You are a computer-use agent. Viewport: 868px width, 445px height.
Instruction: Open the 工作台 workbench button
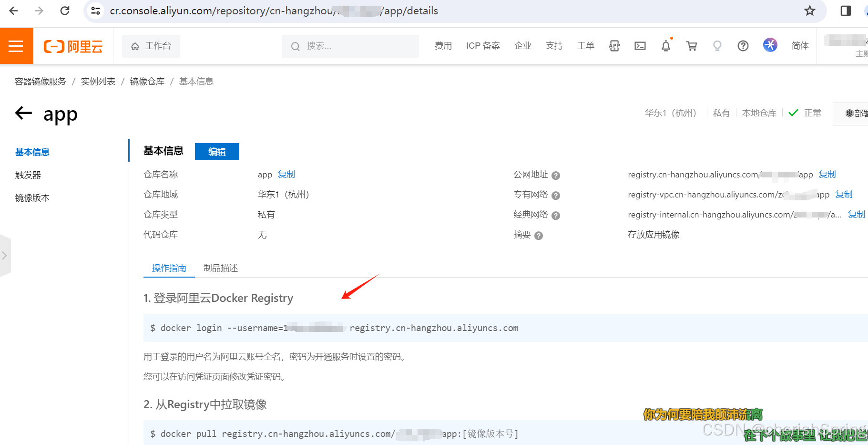coord(151,46)
